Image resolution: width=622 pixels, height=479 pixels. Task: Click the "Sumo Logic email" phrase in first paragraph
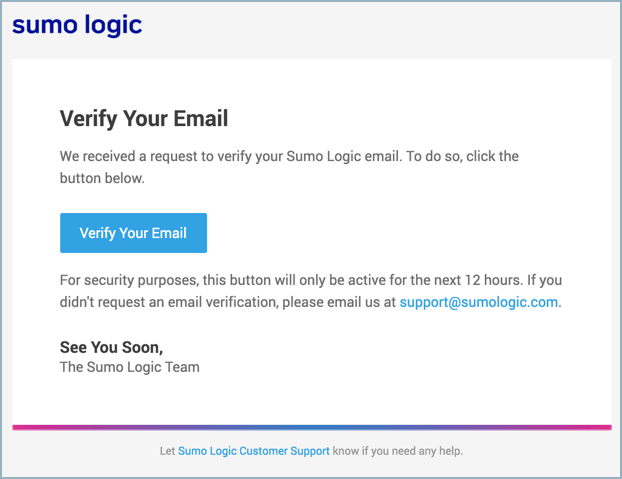point(342,157)
